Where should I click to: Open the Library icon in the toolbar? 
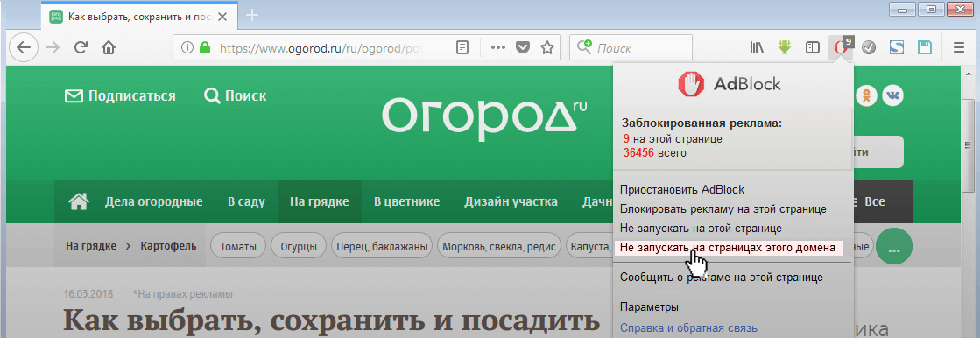tap(758, 47)
